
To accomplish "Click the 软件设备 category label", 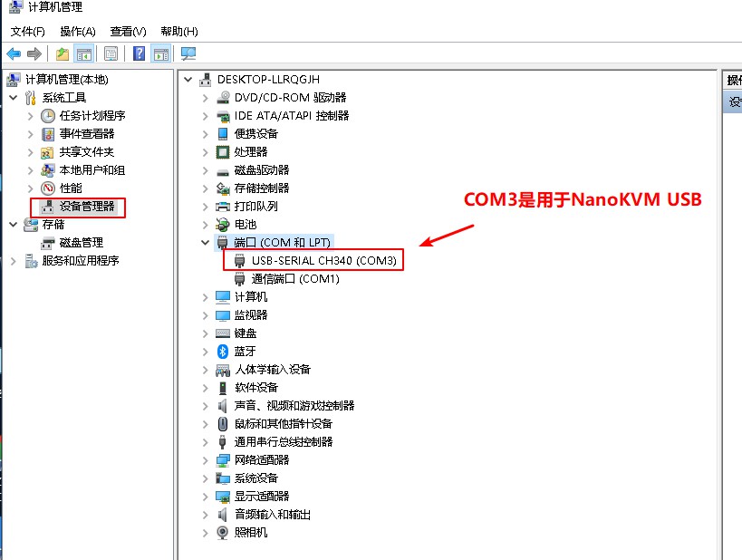I will (x=256, y=388).
